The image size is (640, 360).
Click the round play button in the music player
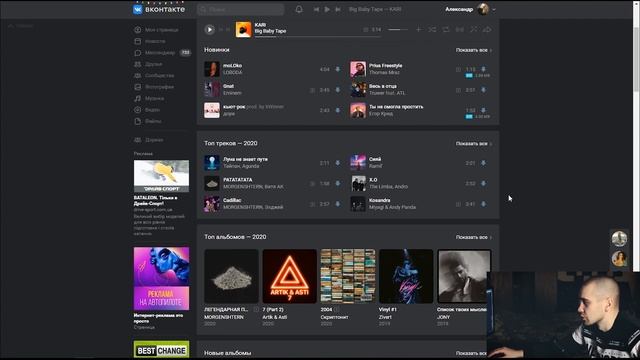pos(209,29)
